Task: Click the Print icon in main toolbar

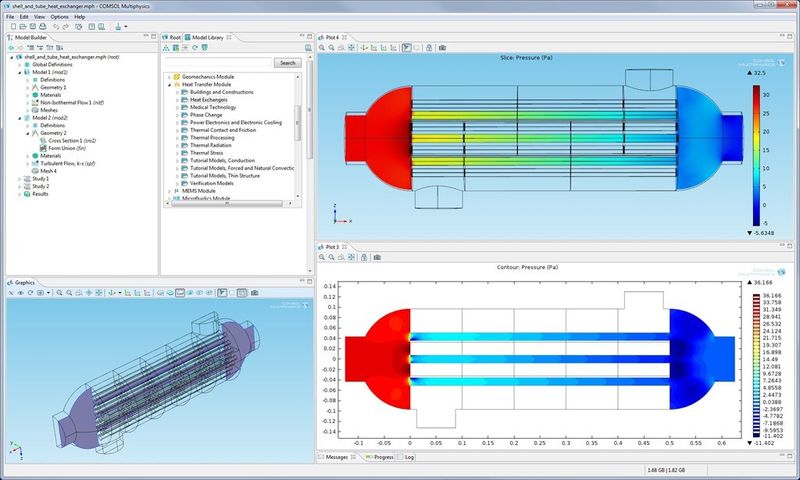Action: pyautogui.click(x=42, y=27)
